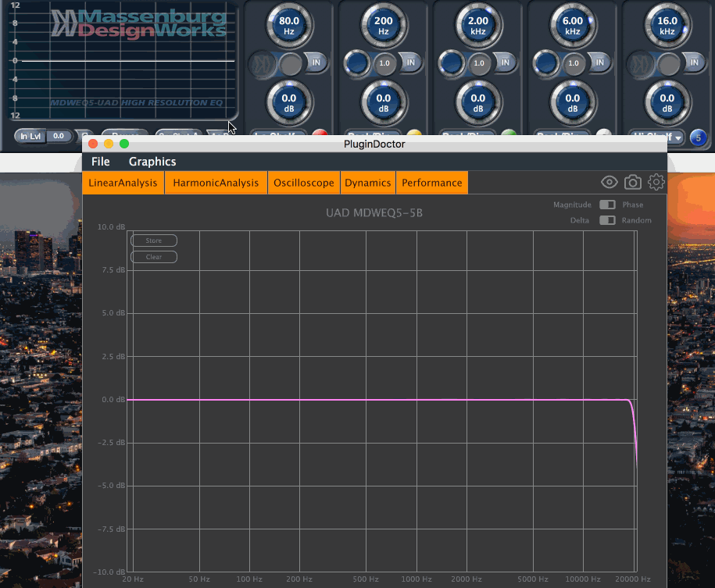Switch the Delta/Random toggle

(x=607, y=220)
